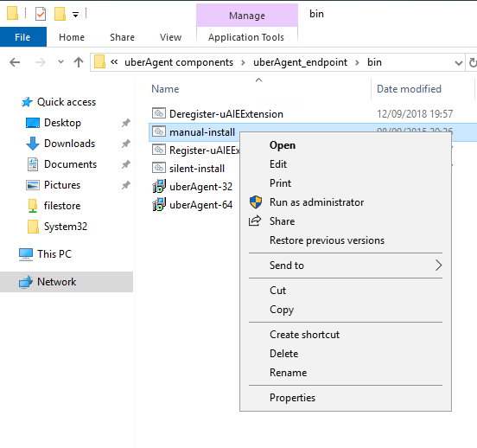Switch to the Share ribbon tab
Image resolution: width=477 pixels, height=448 pixels.
click(123, 37)
